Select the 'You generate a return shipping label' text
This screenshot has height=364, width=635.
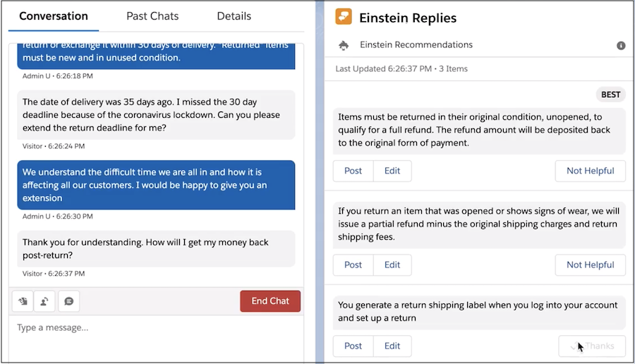tap(479, 312)
